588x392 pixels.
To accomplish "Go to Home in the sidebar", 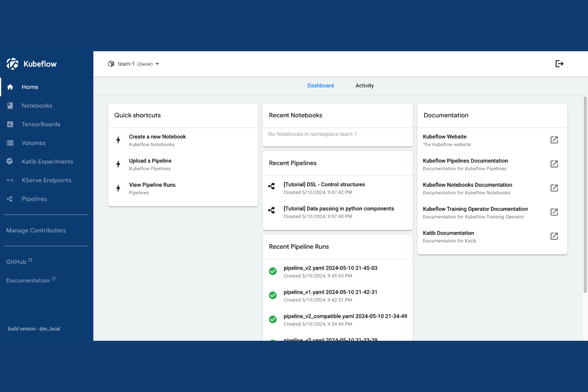I will point(47,87).
